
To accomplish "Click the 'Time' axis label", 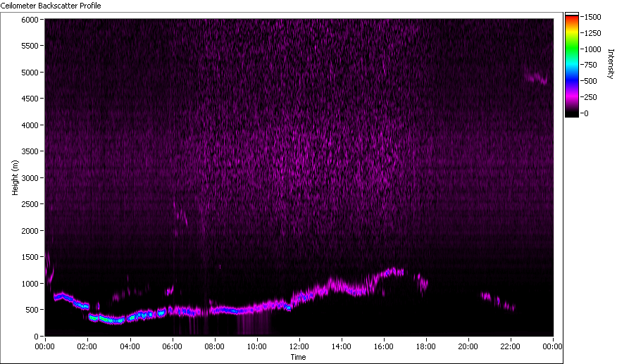I will [x=298, y=357].
